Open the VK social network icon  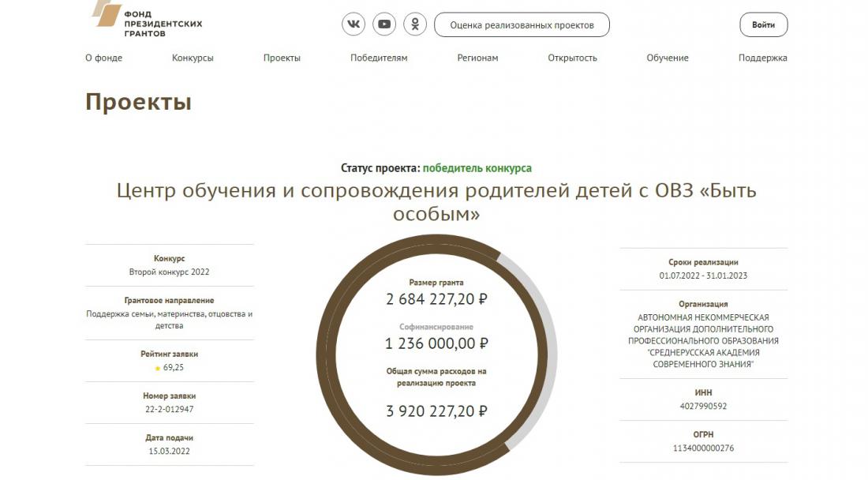[354, 24]
